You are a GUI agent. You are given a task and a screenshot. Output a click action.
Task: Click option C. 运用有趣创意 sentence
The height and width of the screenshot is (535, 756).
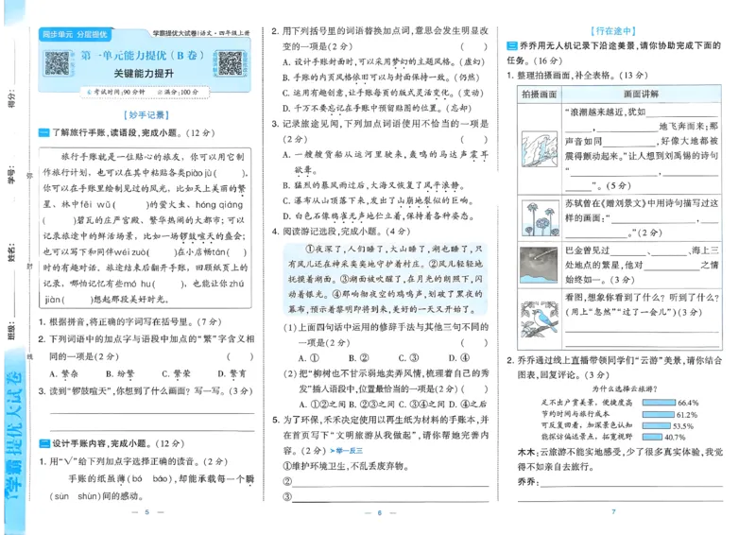(x=383, y=93)
